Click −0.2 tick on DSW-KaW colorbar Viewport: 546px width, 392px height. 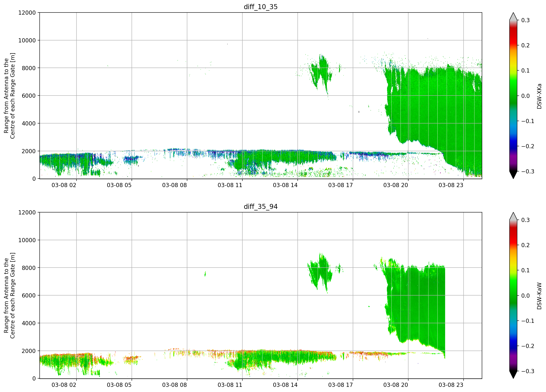pos(528,346)
